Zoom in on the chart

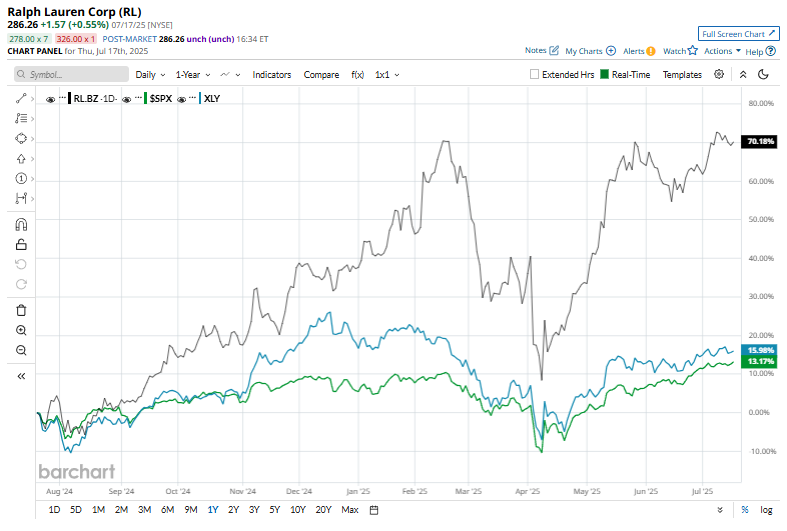(x=21, y=330)
